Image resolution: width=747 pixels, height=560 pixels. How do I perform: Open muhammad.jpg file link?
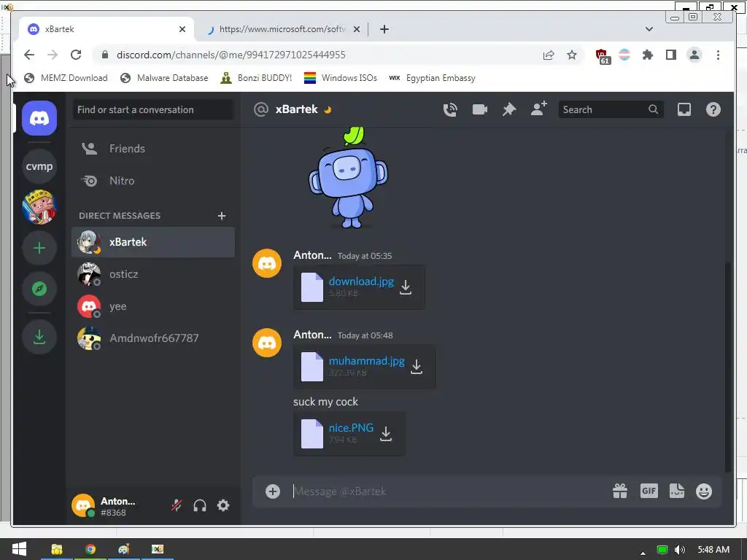click(366, 361)
